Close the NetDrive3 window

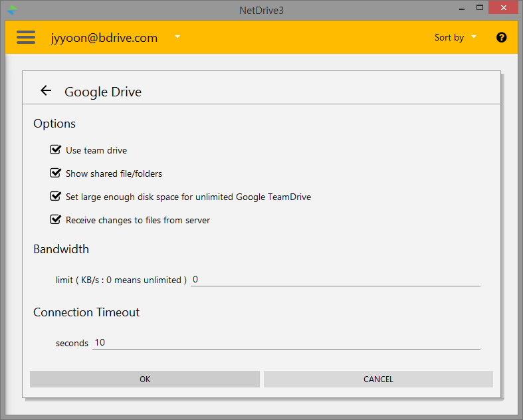click(x=503, y=9)
